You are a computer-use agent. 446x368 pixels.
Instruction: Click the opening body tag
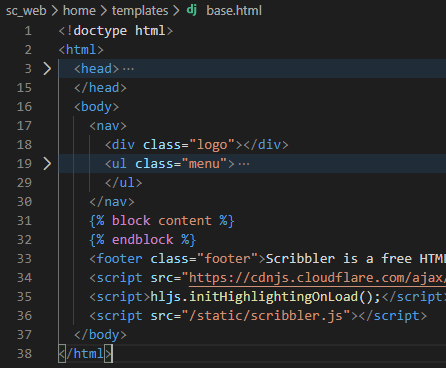click(x=97, y=107)
